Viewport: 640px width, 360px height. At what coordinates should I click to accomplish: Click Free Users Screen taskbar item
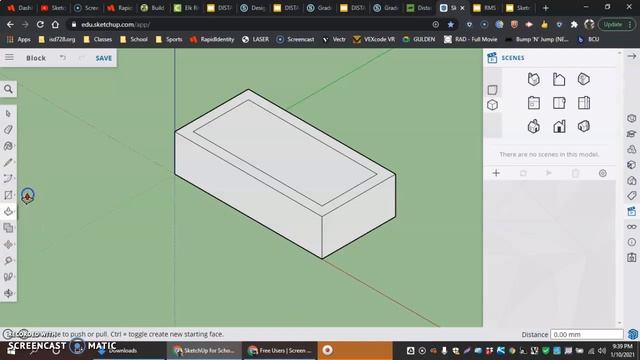(280, 350)
